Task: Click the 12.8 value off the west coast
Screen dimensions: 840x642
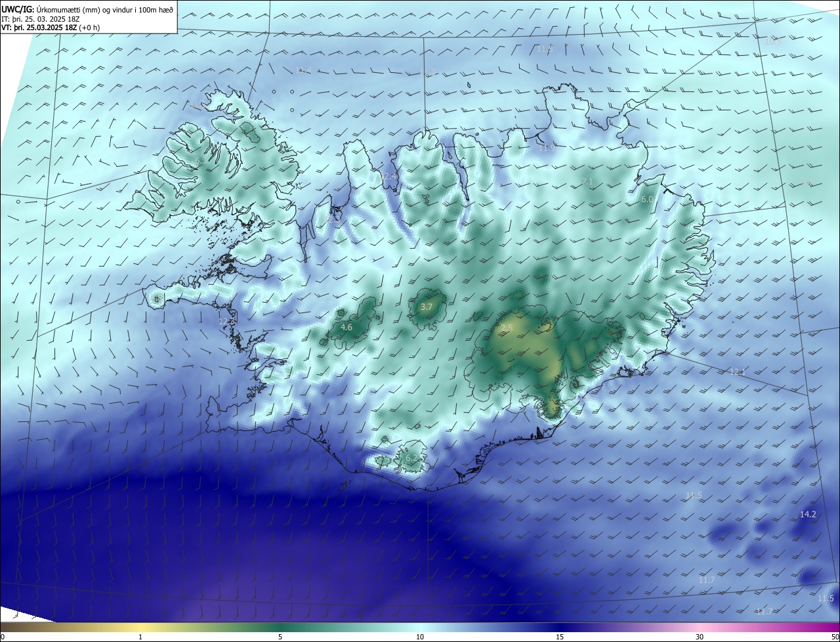Action: [x=226, y=321]
